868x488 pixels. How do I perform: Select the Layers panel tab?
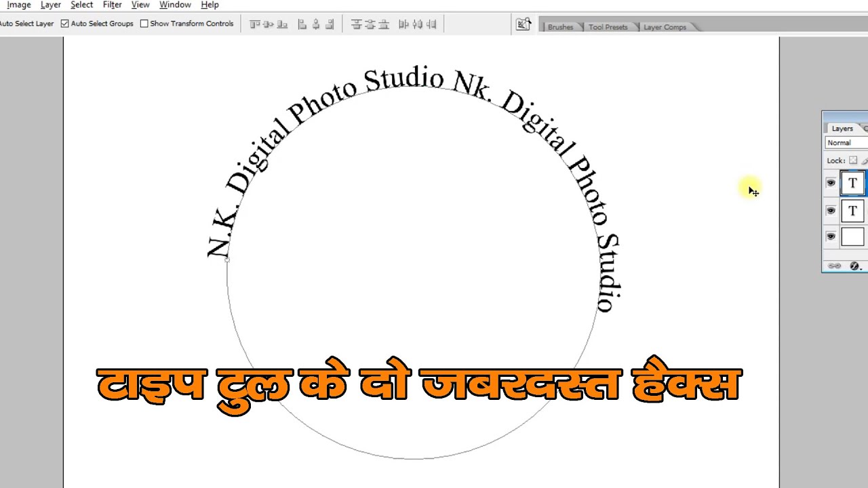(842, 129)
